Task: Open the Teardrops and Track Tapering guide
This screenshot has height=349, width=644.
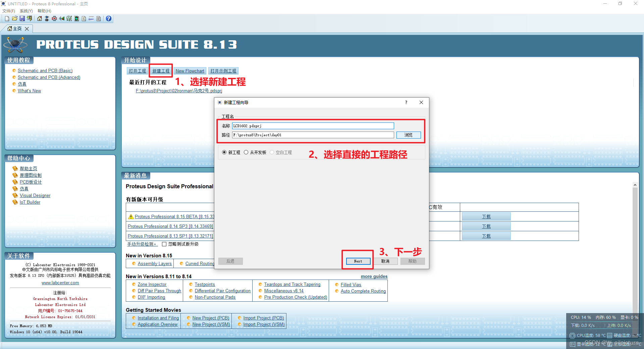Action: (292, 284)
